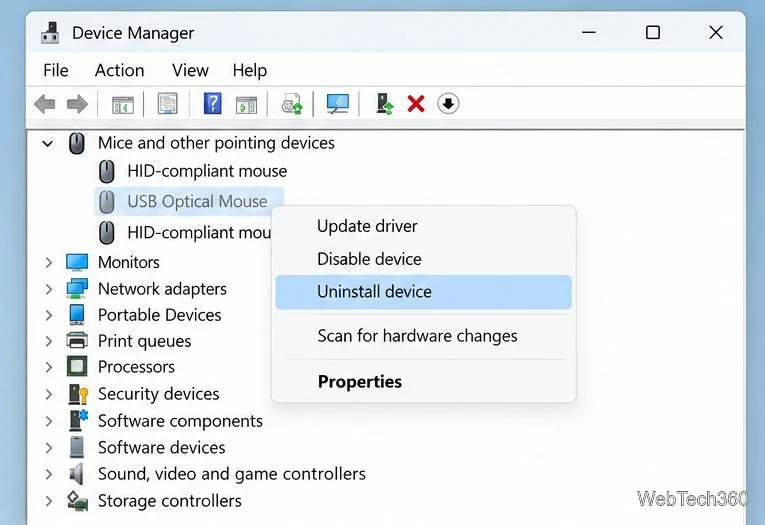Viewport: 765px width, 525px height.
Task: Click the Sound, video and game controllers speaker icon
Action: (76, 473)
